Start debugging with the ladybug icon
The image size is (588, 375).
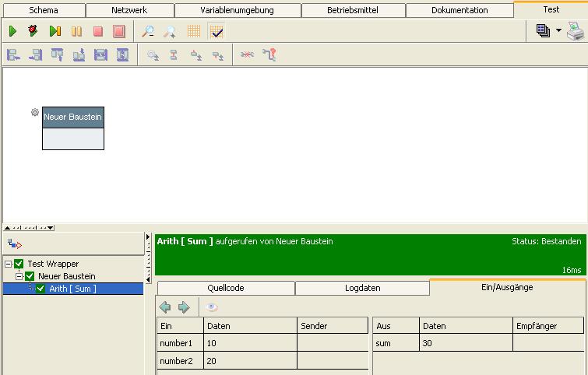[33, 31]
